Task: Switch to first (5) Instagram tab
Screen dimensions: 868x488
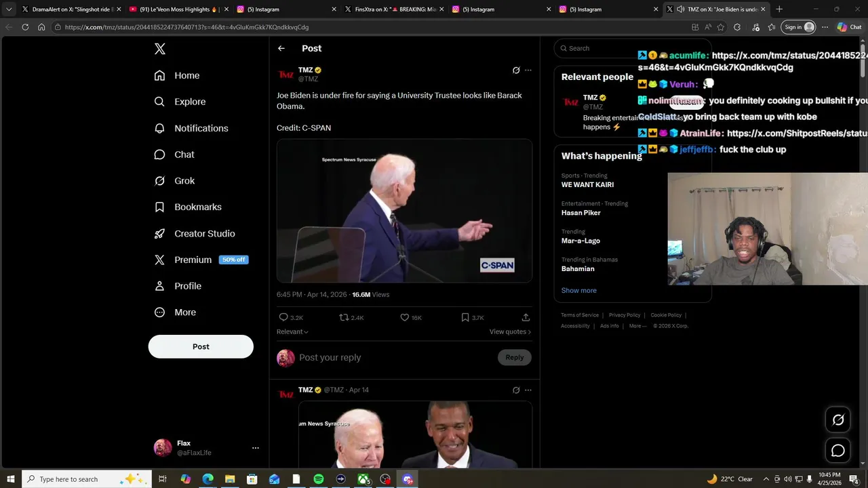Action: (x=286, y=9)
